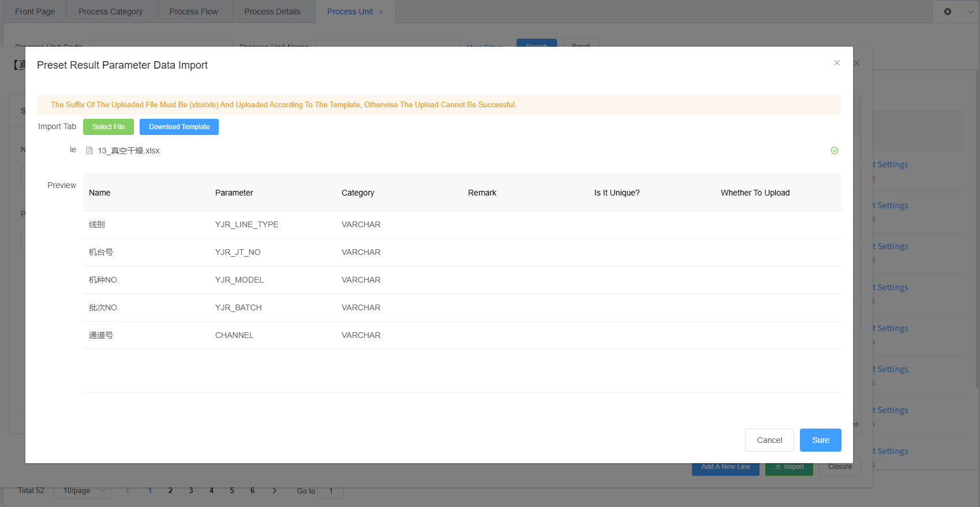Go to page 4 in pagination
Screen dimensions: 980x507
tap(211, 491)
